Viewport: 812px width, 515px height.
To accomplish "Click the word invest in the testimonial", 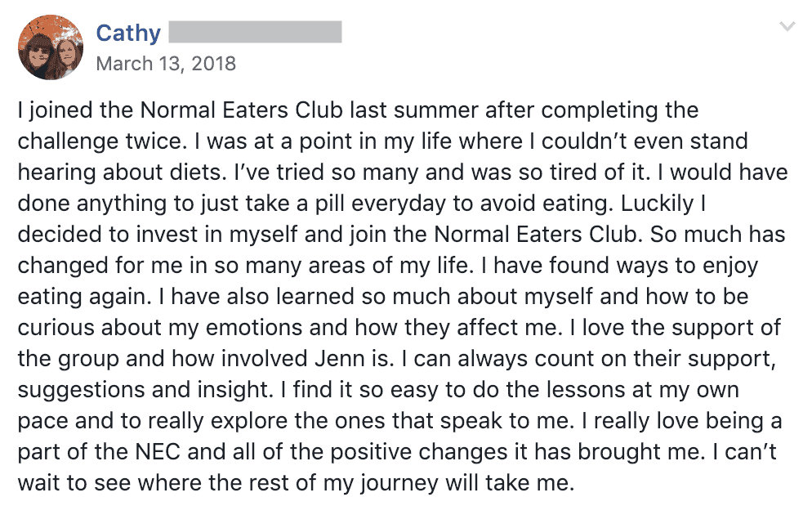I will click(167, 235).
